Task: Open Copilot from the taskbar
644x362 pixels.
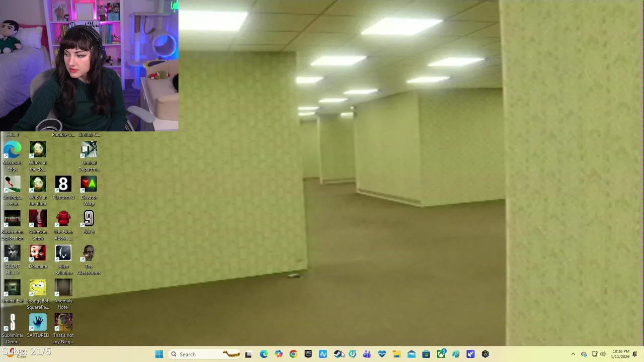Action: click(x=278, y=354)
